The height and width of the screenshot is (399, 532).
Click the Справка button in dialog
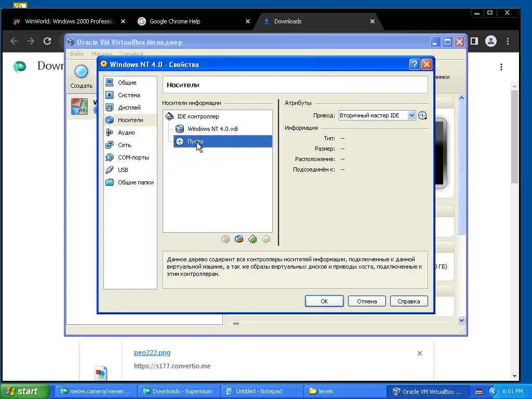(x=409, y=301)
